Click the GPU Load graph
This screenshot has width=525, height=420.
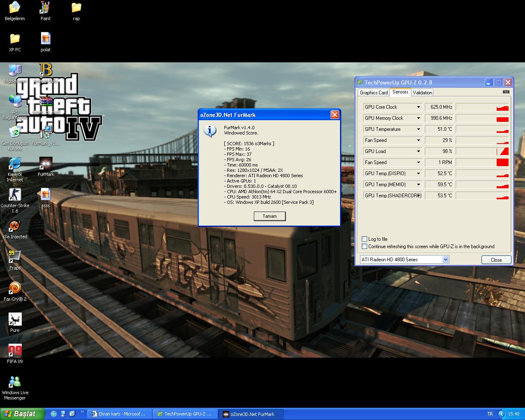coord(482,151)
